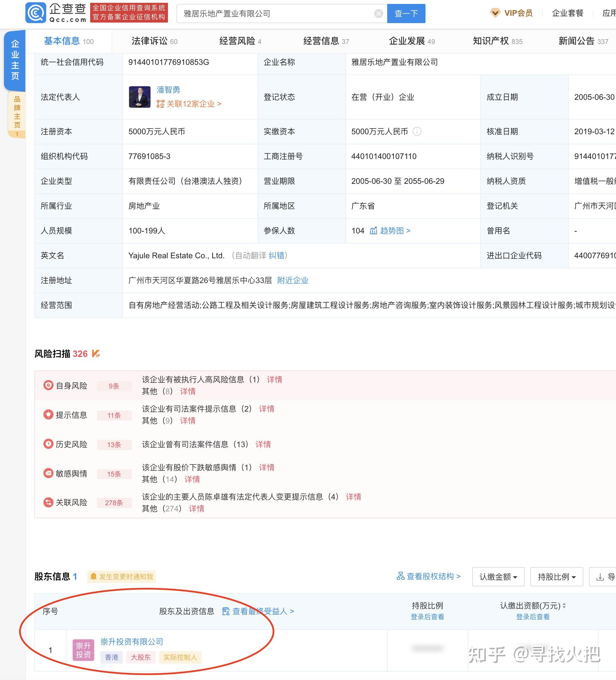
Task: Click the download icon on the export button
Action: 600,577
